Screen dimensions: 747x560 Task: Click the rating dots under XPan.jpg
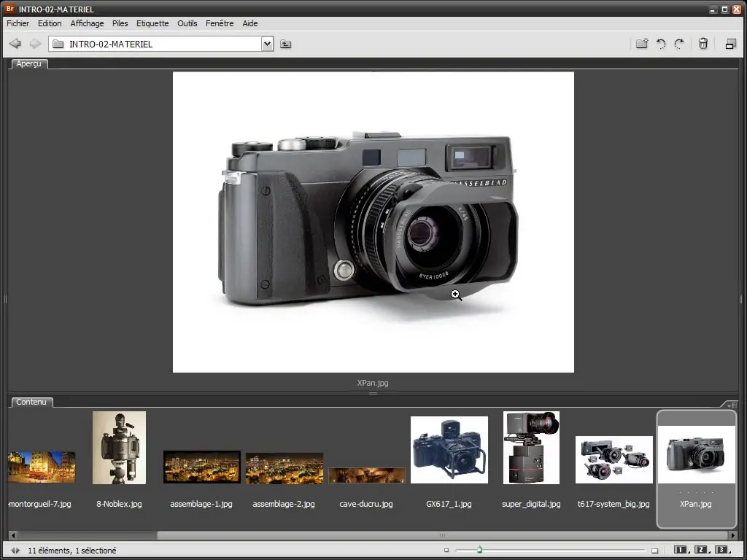tap(696, 492)
